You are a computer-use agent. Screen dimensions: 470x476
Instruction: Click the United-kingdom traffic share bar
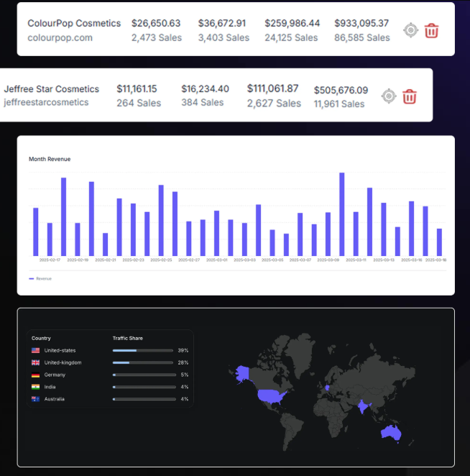(x=143, y=363)
